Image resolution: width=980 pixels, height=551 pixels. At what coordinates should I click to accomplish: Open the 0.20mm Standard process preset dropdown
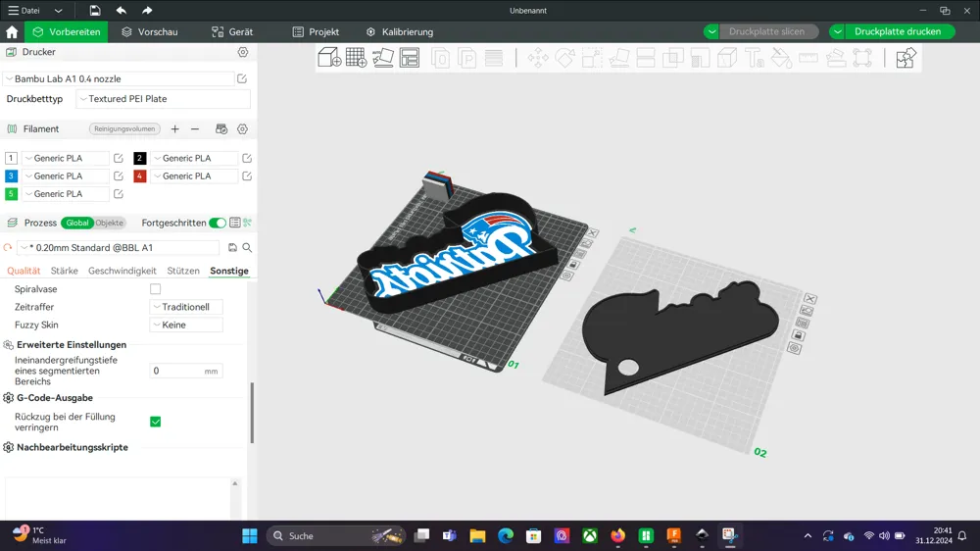pos(119,248)
